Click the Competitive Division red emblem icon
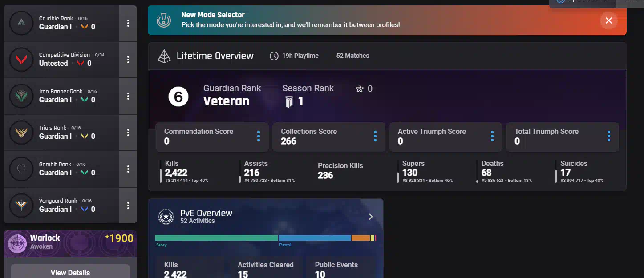This screenshot has height=278, width=644. coord(21,60)
